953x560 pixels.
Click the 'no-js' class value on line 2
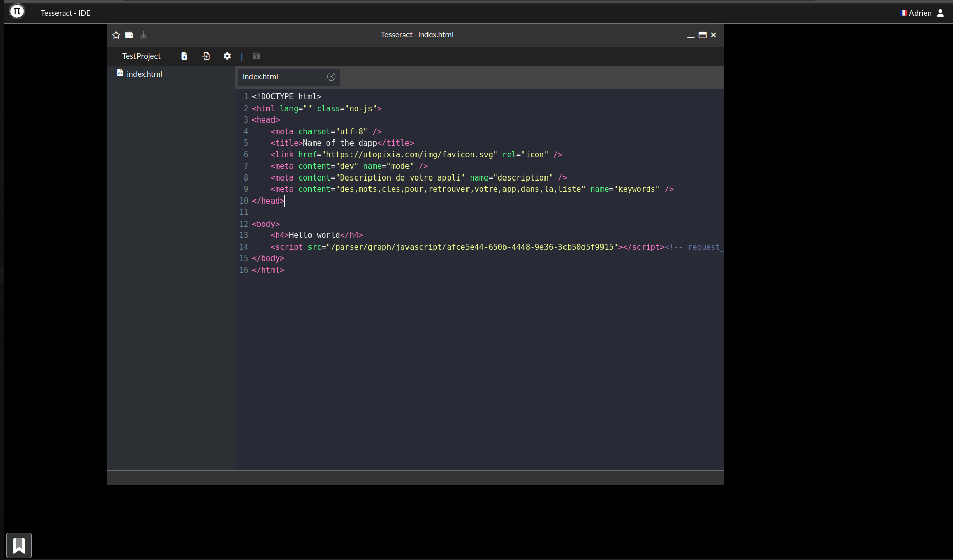pos(361,109)
